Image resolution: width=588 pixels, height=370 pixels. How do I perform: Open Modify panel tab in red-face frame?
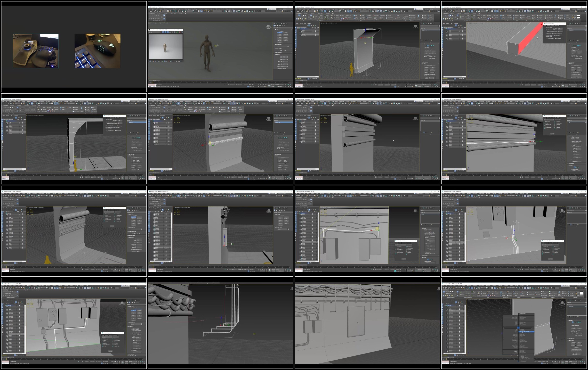point(571,24)
